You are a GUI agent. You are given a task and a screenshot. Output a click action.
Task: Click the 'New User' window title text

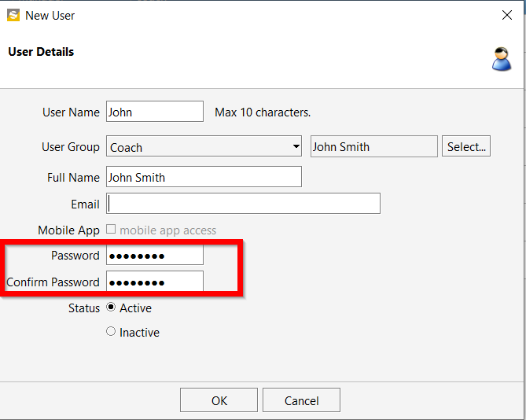(50, 16)
